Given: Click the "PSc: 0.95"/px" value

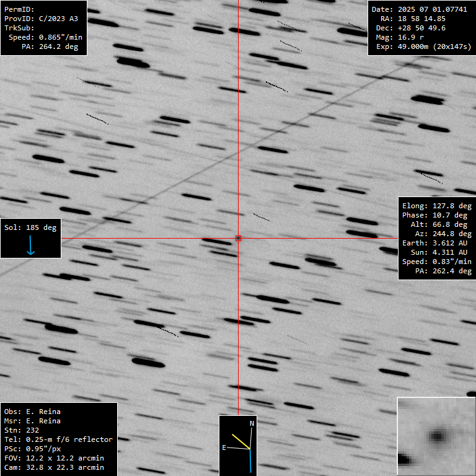Looking at the screenshot, I should (x=32, y=449).
